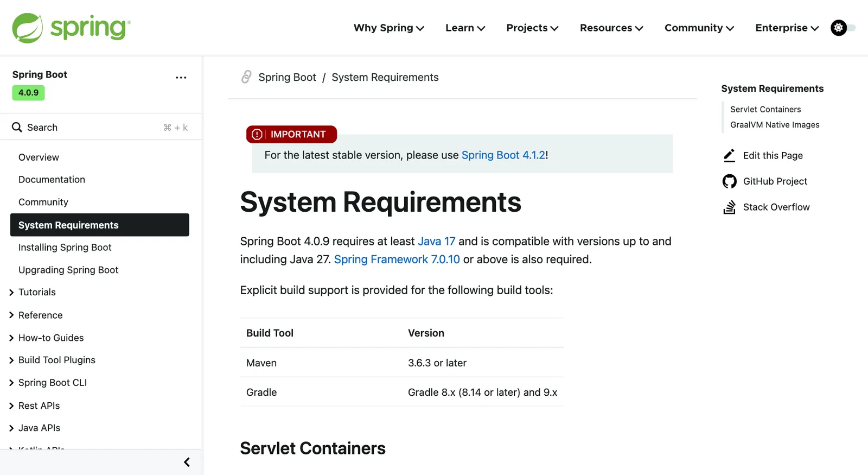Click the Stack Overflow icon
This screenshot has width=868, height=475.
coord(730,207)
